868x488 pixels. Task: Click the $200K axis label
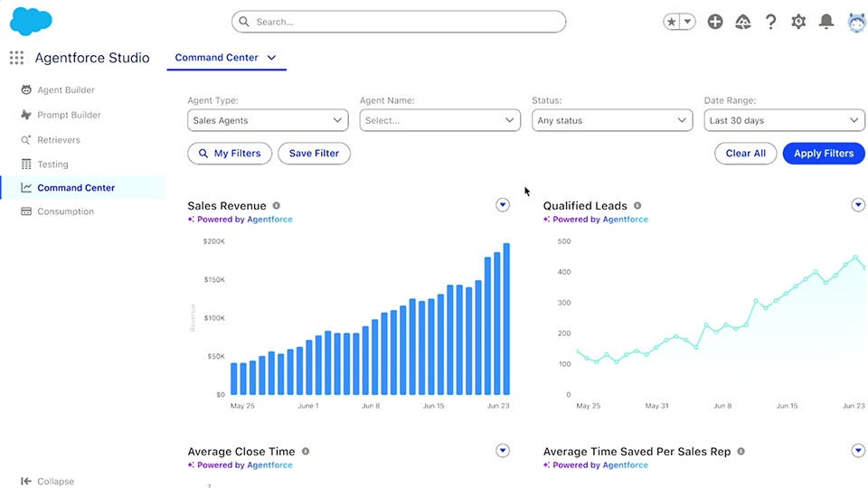(214, 241)
